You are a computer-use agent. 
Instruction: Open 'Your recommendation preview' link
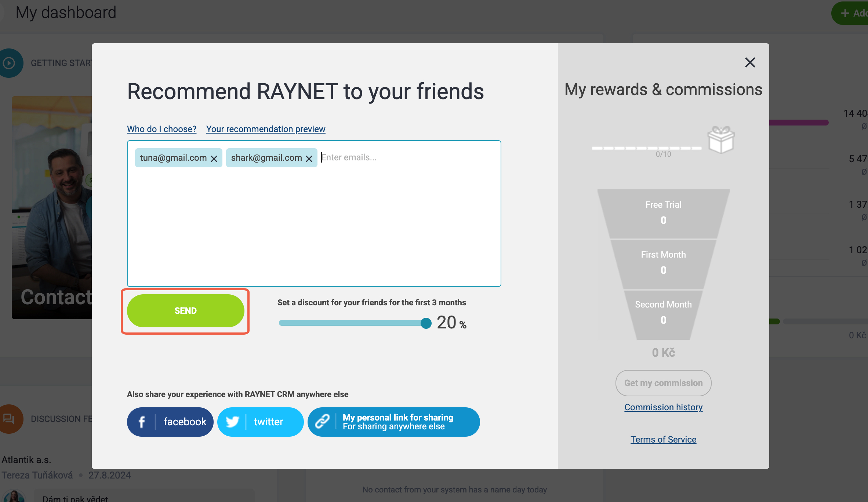(x=266, y=129)
